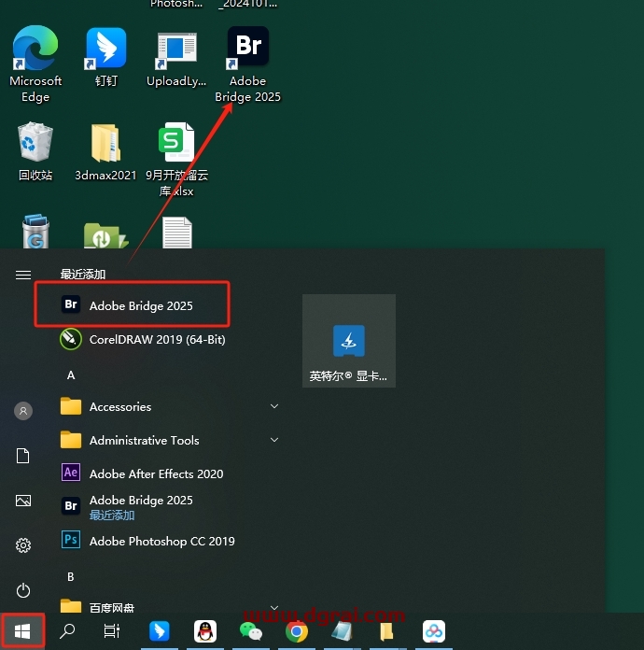Screen dimensions: 644x650
Task: Open Documents from Start sidebar
Action: click(23, 456)
